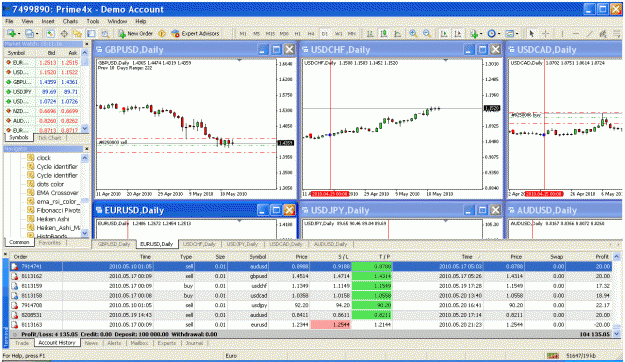
Task: Click the New Order toolbar button
Action: point(135,34)
